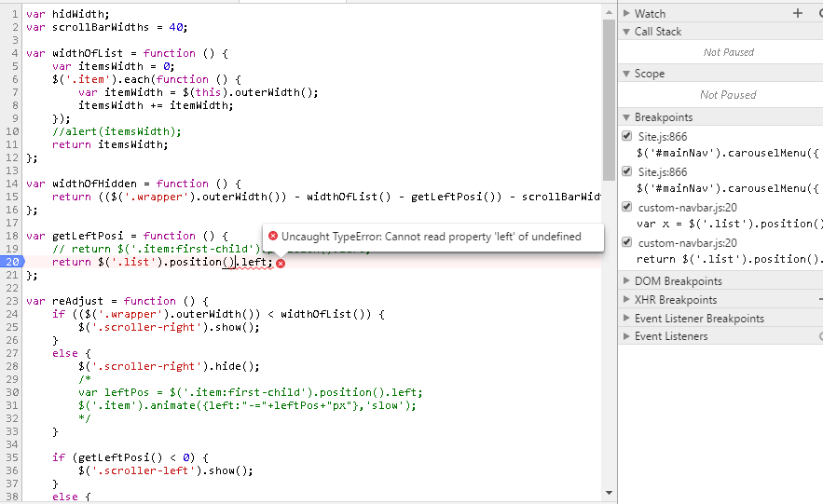Image resolution: width=823 pixels, height=504 pixels.
Task: Click the 'Uncaught TypeError' message text
Action: click(x=431, y=237)
